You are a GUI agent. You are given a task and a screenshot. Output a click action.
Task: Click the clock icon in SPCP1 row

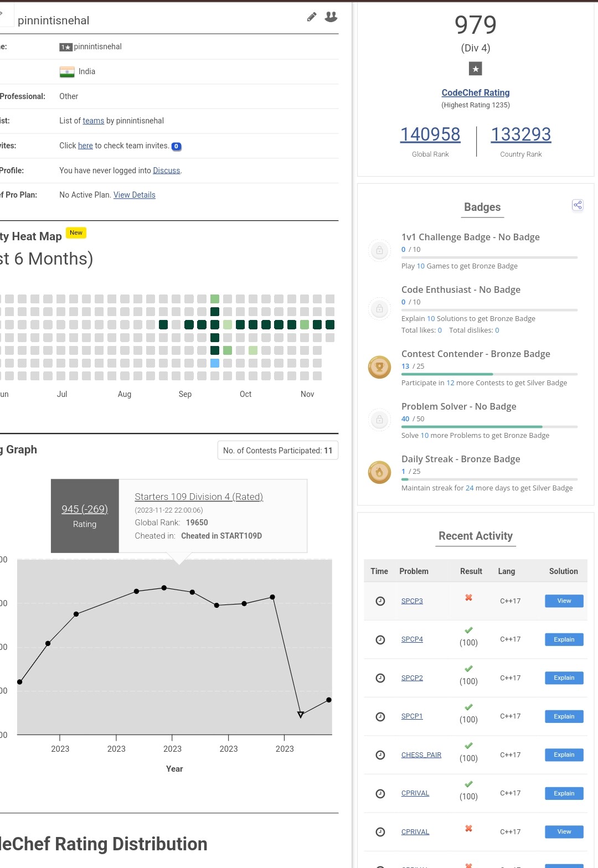point(380,717)
